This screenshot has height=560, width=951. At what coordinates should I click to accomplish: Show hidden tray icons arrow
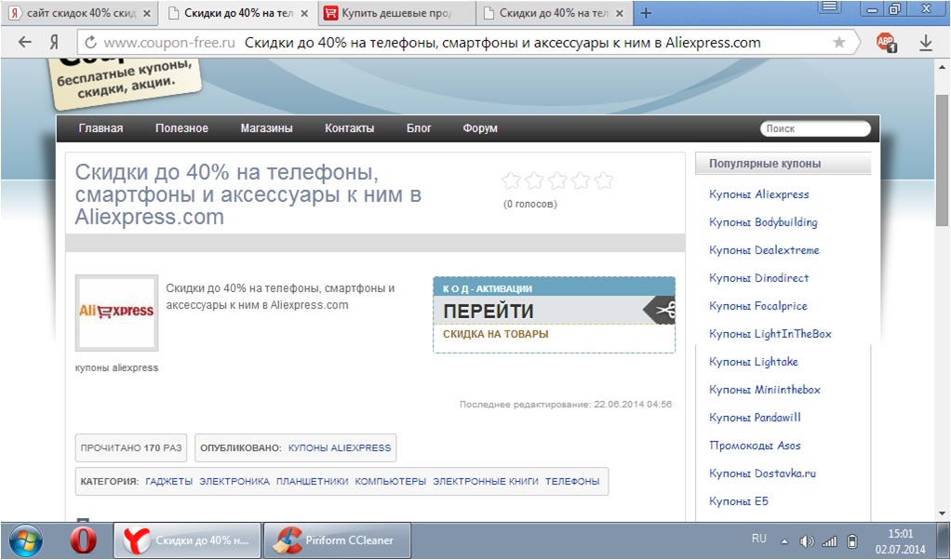784,541
